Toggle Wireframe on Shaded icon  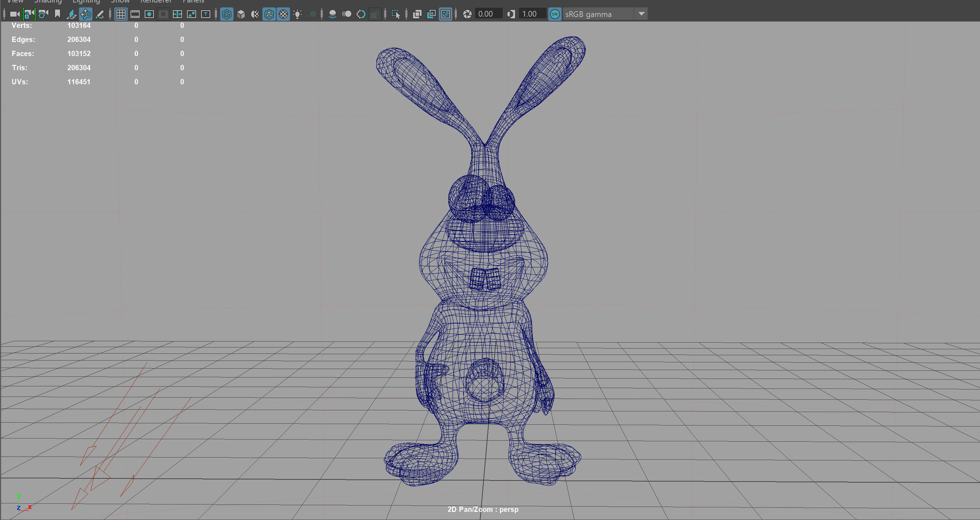[x=269, y=14]
